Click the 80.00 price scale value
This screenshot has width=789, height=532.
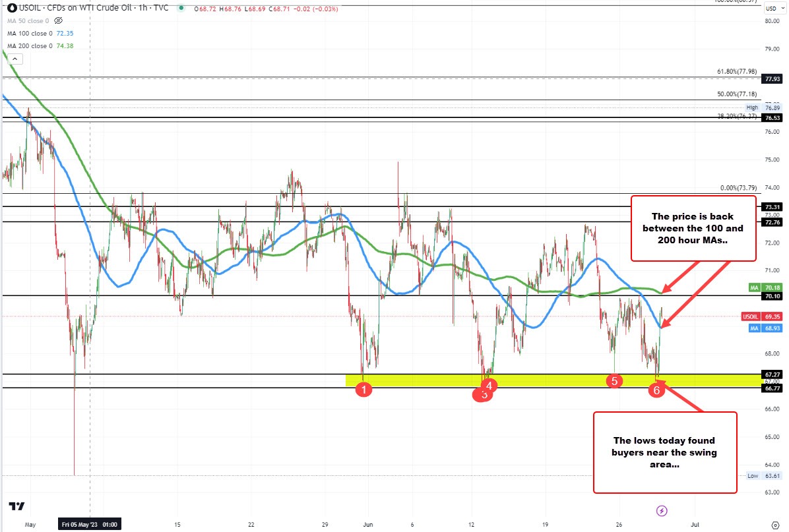(772, 21)
